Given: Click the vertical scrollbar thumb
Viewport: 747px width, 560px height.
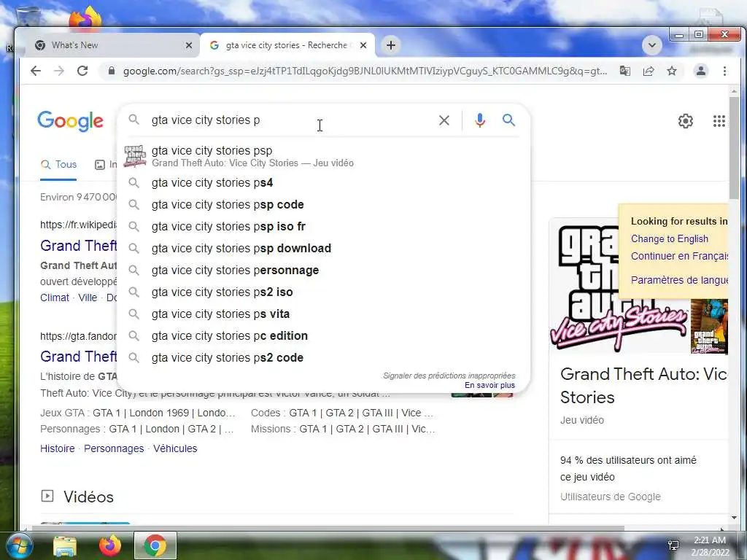Looking at the screenshot, I should pyautogui.click(x=734, y=147).
